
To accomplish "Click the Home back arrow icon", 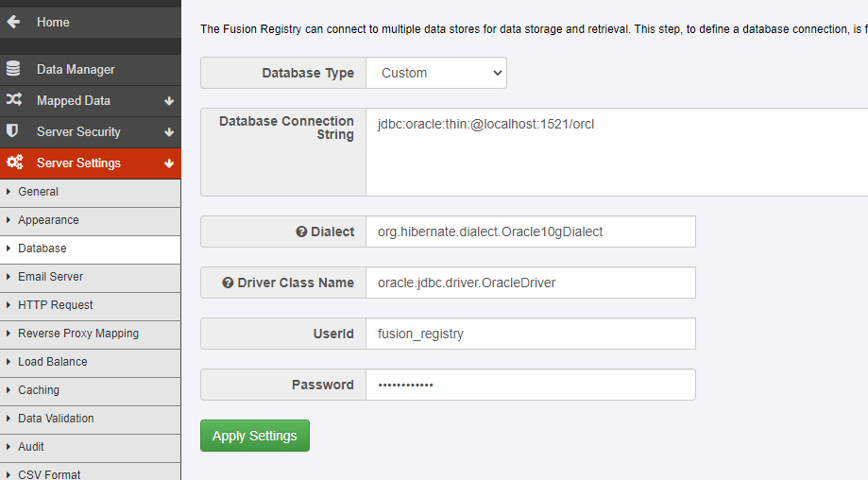I will [x=13, y=22].
